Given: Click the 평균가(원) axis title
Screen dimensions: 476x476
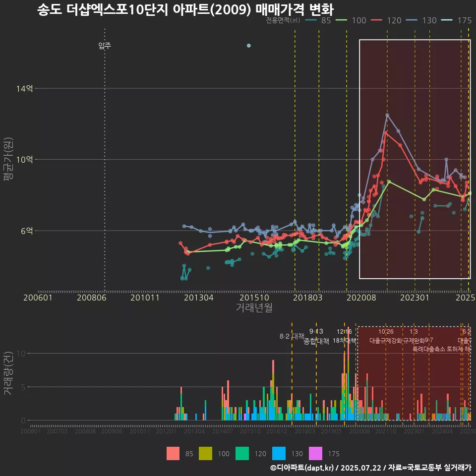Looking at the screenshot, I should tap(8, 159).
